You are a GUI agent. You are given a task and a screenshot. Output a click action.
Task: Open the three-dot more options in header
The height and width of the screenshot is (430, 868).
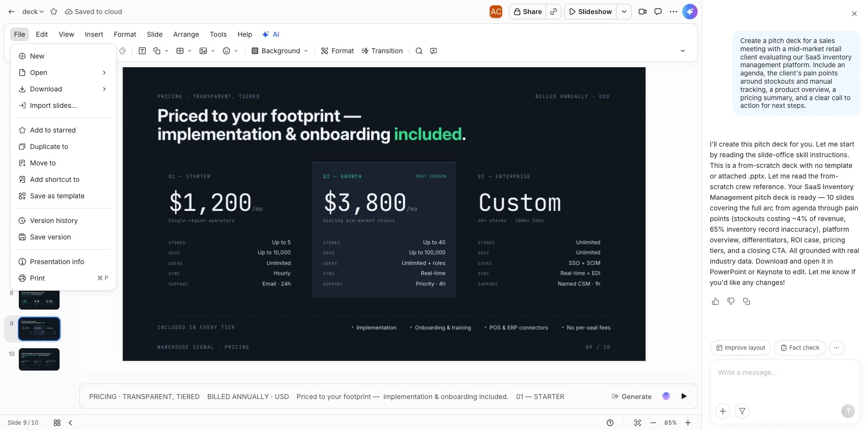(x=673, y=12)
